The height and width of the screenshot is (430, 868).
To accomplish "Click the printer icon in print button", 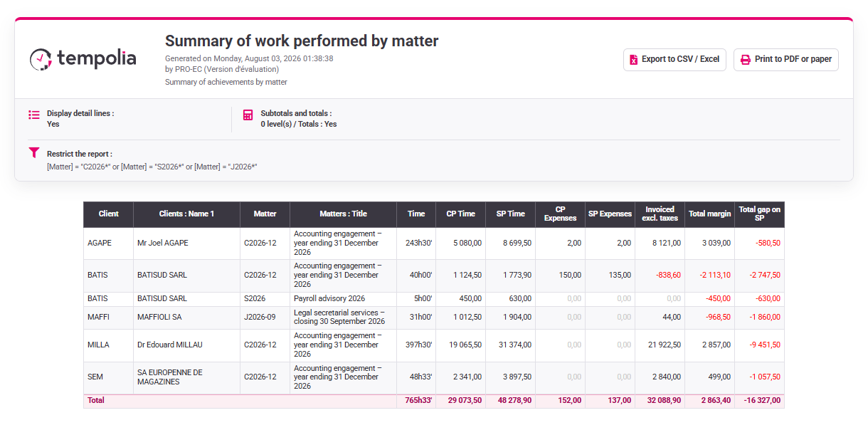I will [745, 60].
